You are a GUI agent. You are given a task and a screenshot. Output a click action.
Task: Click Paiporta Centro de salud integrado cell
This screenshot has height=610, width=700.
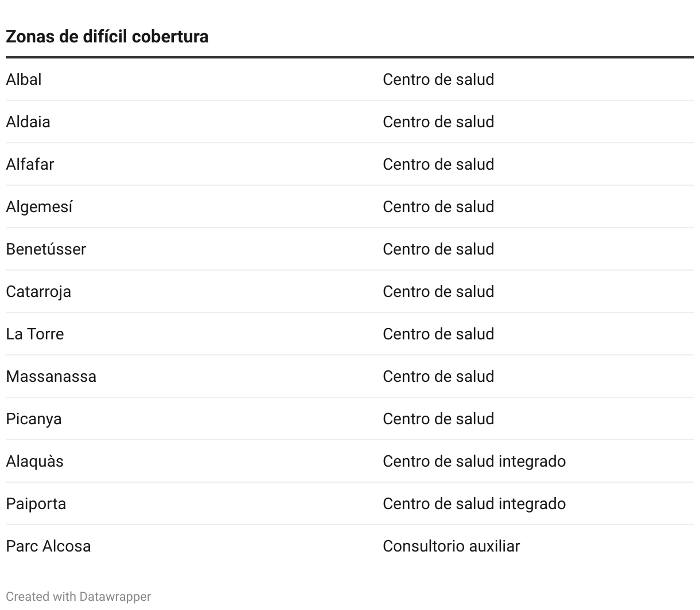[474, 503]
